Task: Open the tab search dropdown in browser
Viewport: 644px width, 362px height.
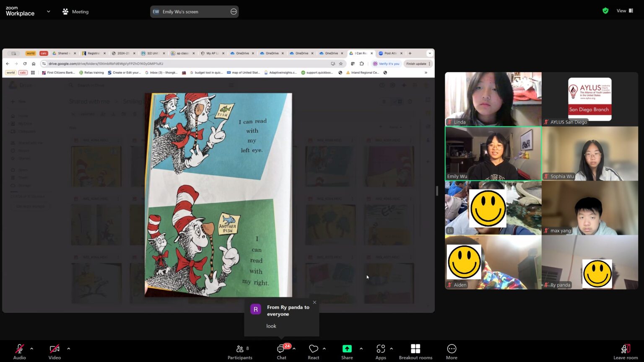Action: (429, 53)
